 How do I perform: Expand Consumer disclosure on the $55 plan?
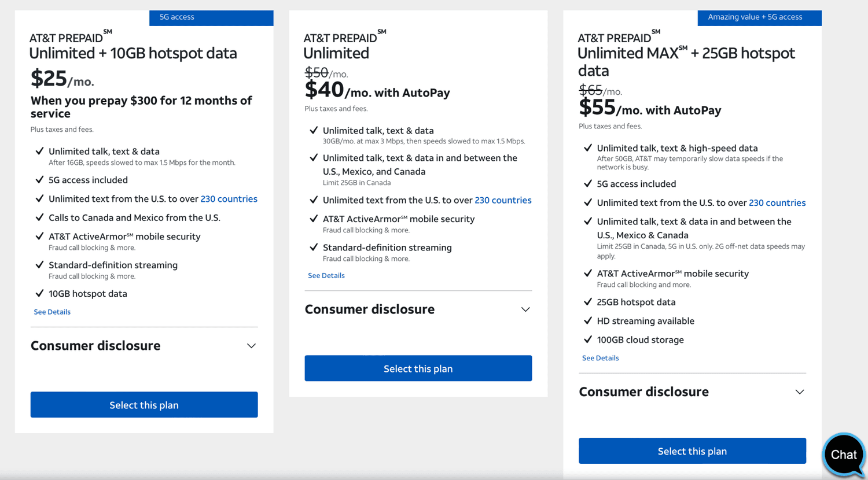[x=692, y=392]
